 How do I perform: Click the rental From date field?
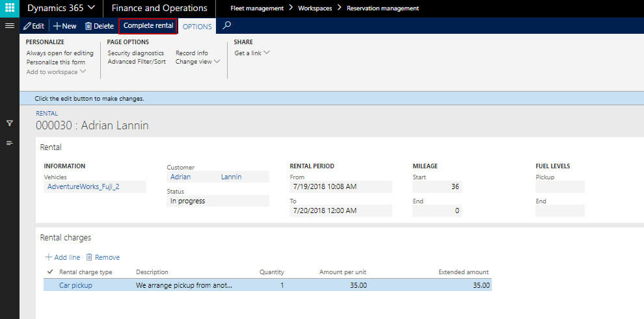point(341,186)
